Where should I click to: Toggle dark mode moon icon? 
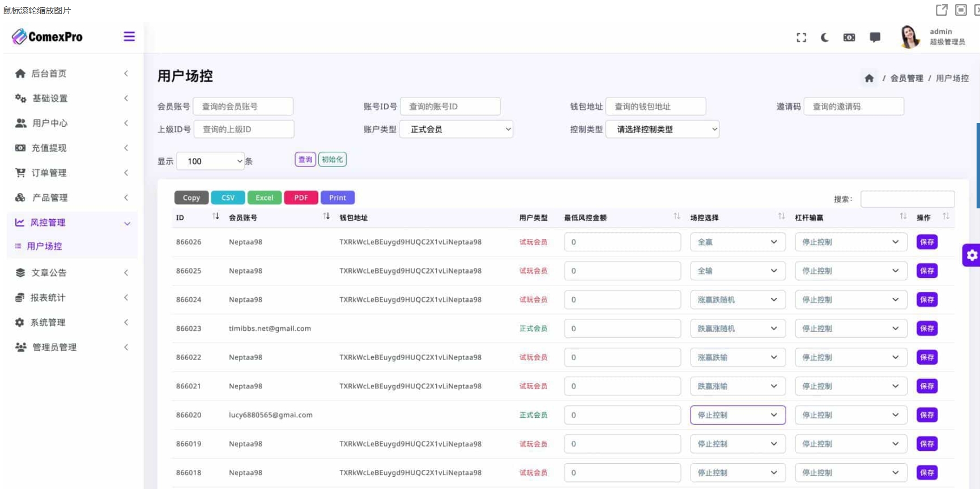[825, 37]
